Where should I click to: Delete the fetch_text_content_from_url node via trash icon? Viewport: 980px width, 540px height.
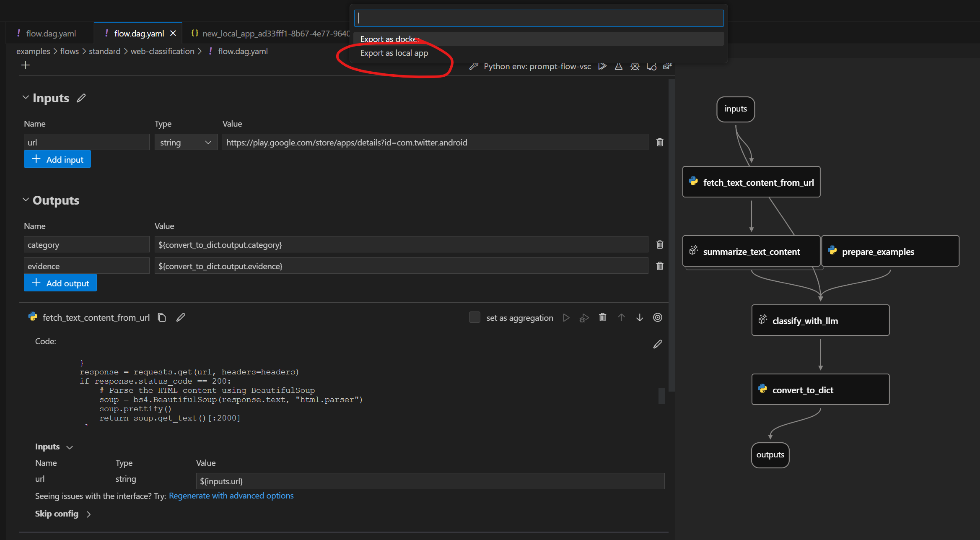602,317
